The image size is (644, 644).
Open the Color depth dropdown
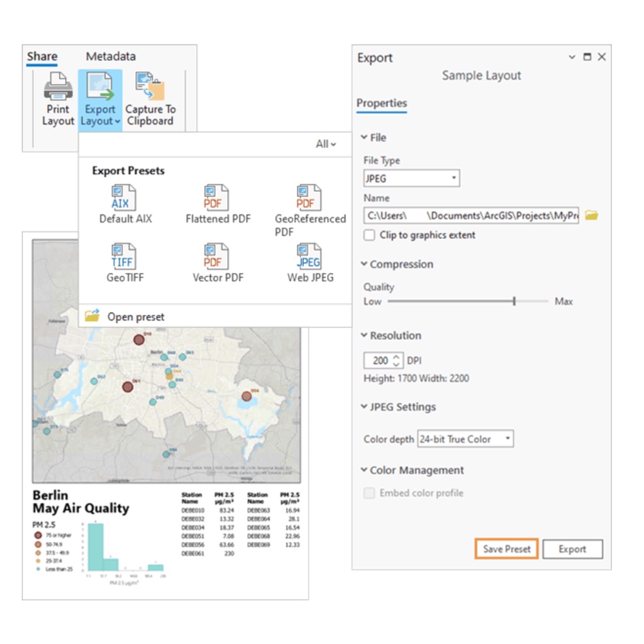click(x=465, y=439)
